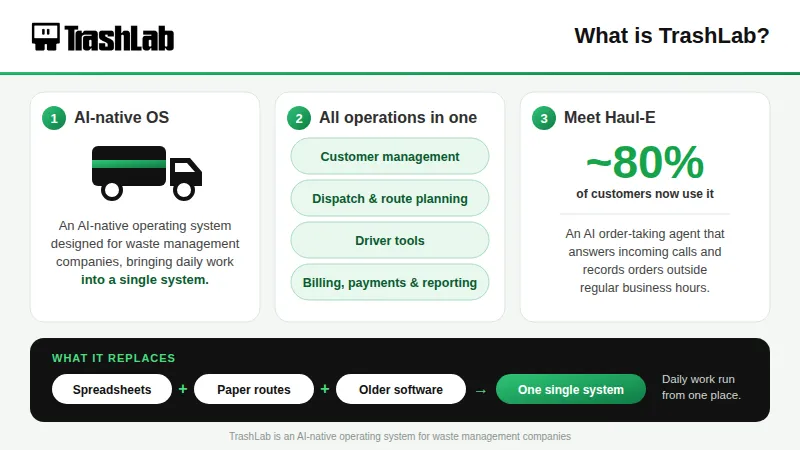Select the green number 1 badge

54,118
